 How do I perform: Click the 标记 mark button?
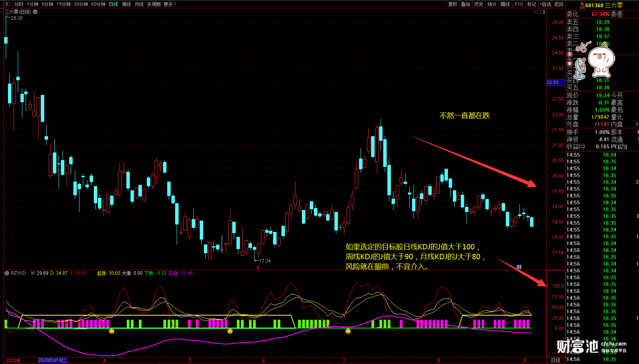coord(532,4)
